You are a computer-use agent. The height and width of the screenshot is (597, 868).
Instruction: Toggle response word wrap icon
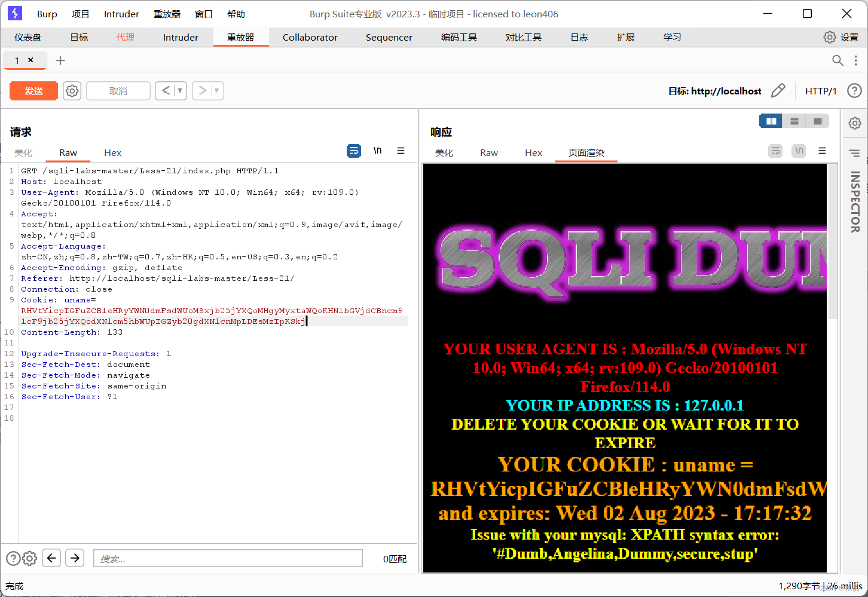775,151
